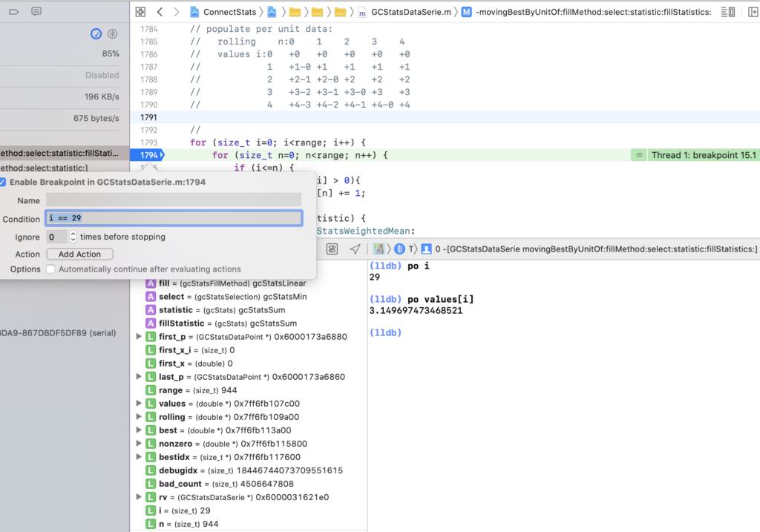
Task: Click the breakpoint Name text field
Action: click(x=174, y=200)
